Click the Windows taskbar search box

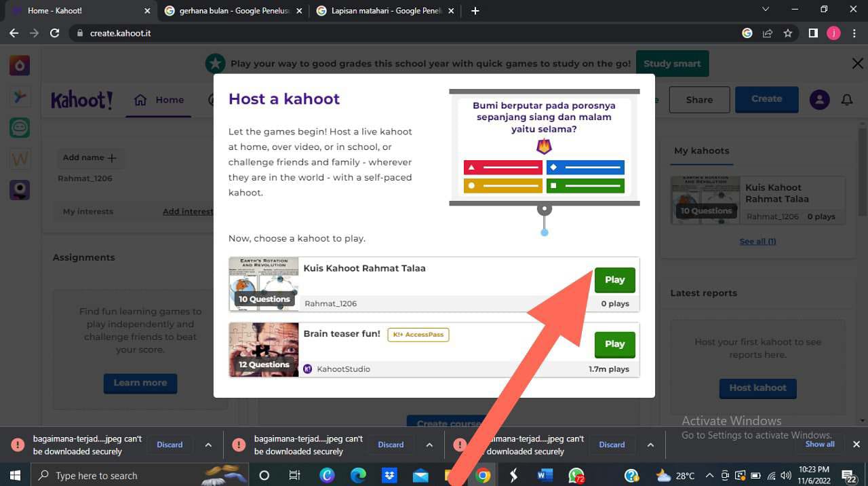[140, 475]
